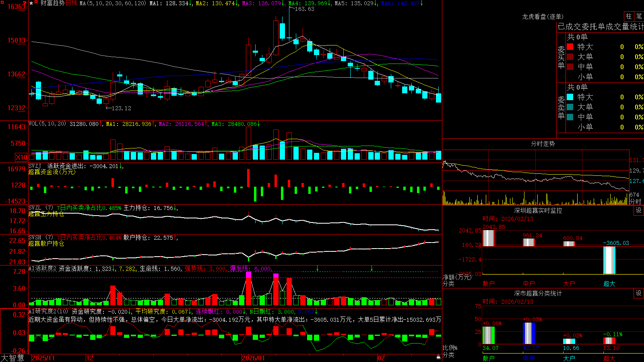
Task: Select the AI研究度2(10) indicator label
Action: click(x=48, y=312)
